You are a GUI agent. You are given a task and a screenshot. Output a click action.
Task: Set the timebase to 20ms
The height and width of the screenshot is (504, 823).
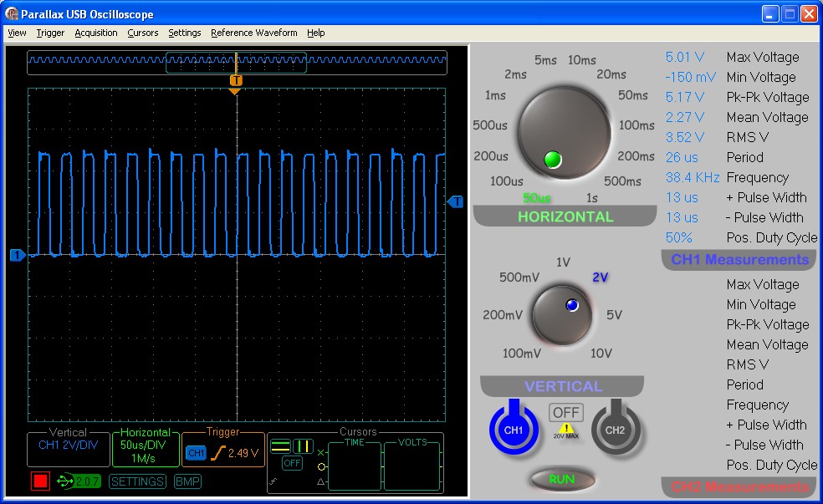[611, 74]
